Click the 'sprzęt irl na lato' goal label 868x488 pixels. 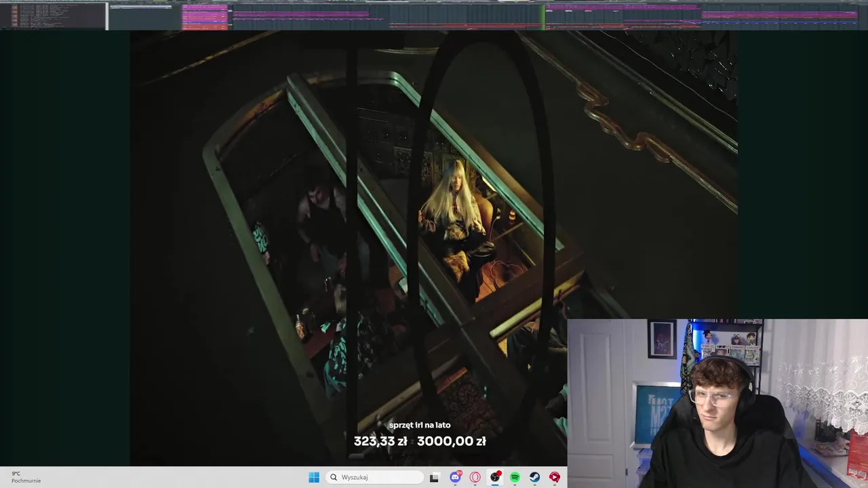pos(420,425)
